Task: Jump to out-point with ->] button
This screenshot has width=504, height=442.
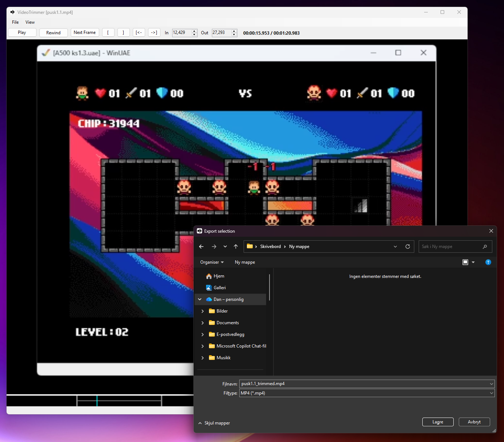Action: tap(154, 32)
